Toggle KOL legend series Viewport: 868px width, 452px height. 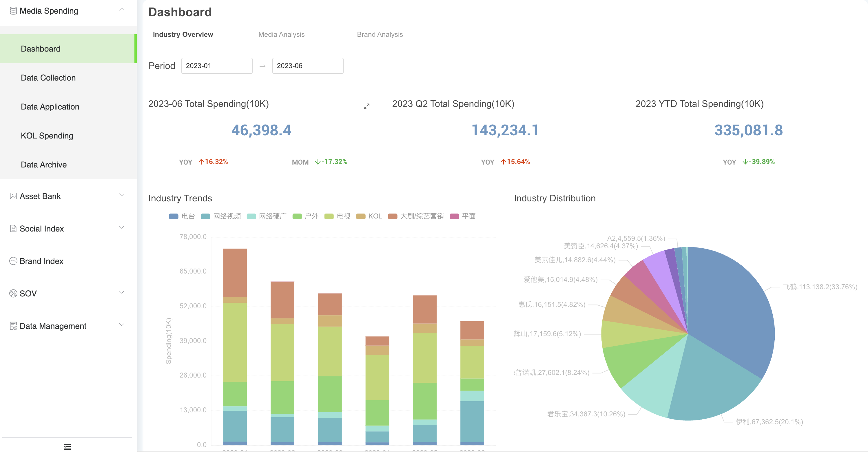369,216
